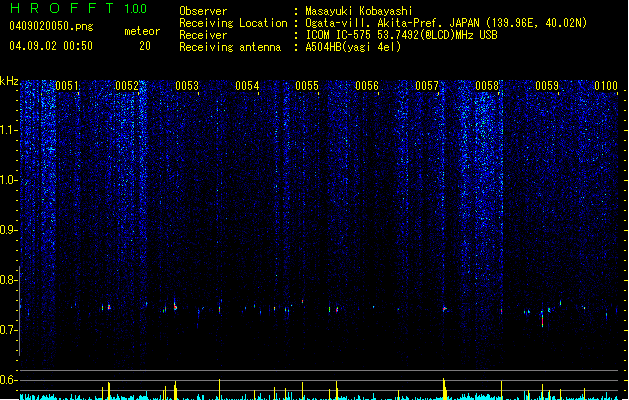Click the 0054 time marker
Viewport: 629px width, 400px height.
[x=247, y=86]
